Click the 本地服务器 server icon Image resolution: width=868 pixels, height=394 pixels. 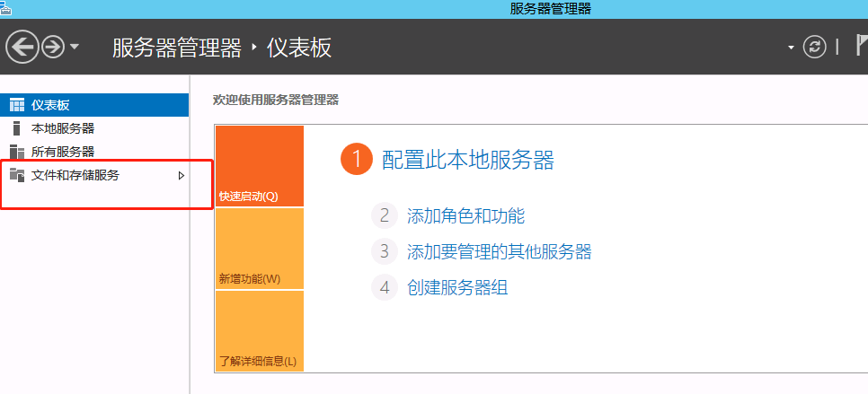(16, 128)
